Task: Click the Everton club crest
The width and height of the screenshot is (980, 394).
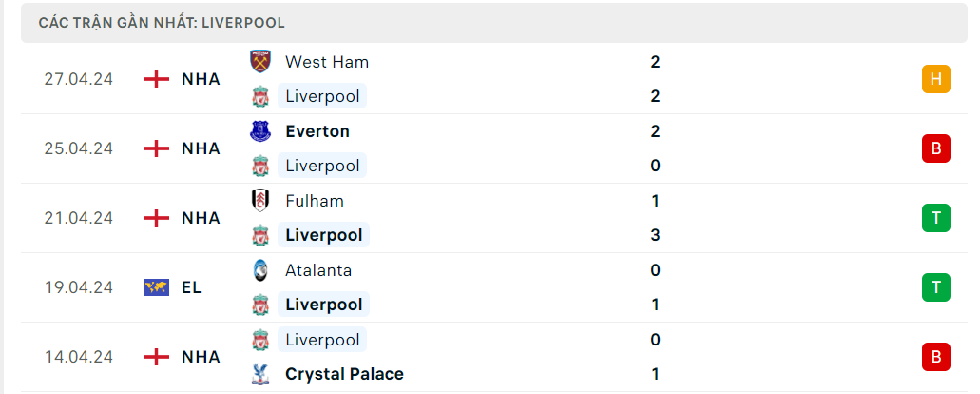Action: tap(259, 131)
